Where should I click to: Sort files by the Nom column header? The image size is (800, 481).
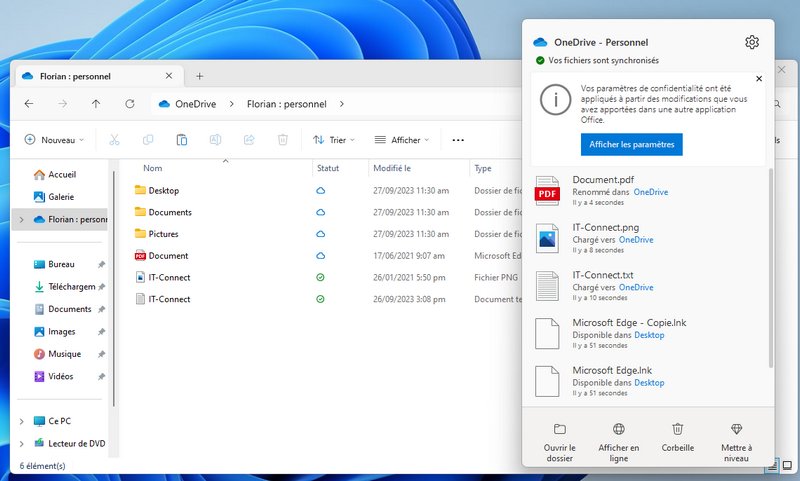(x=153, y=168)
